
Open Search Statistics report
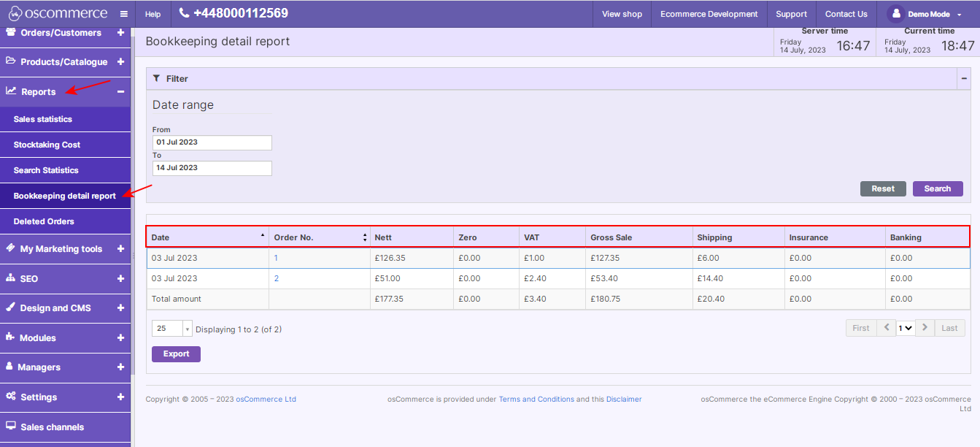point(66,170)
